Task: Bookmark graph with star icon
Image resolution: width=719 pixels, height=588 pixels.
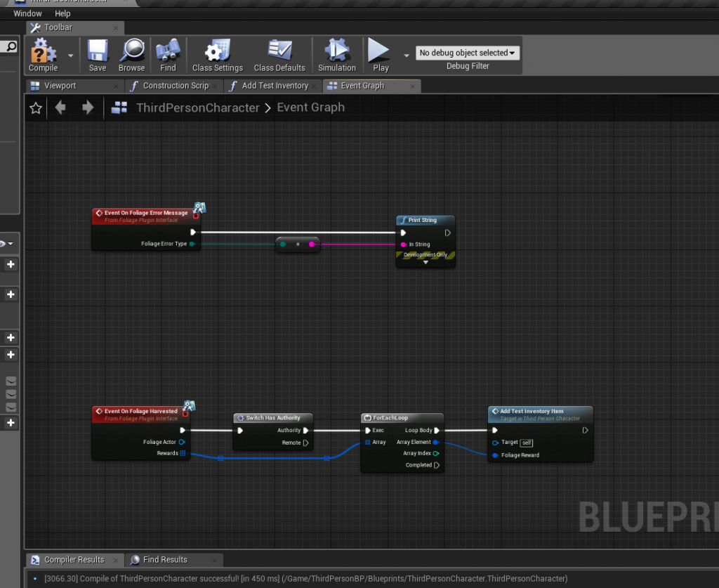Action: coord(36,108)
